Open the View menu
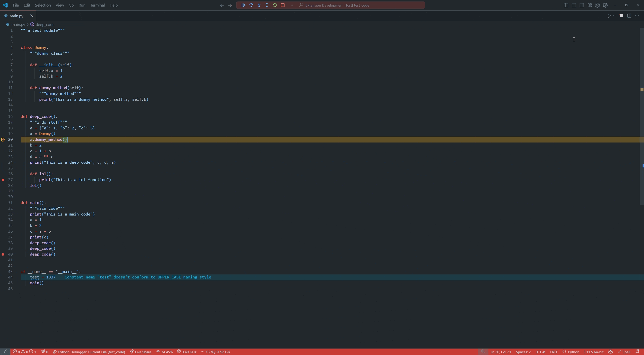The height and width of the screenshot is (355, 644). pos(60,5)
